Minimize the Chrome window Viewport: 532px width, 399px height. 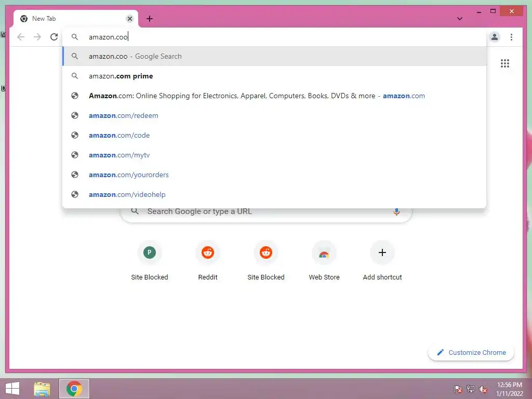[x=478, y=11]
